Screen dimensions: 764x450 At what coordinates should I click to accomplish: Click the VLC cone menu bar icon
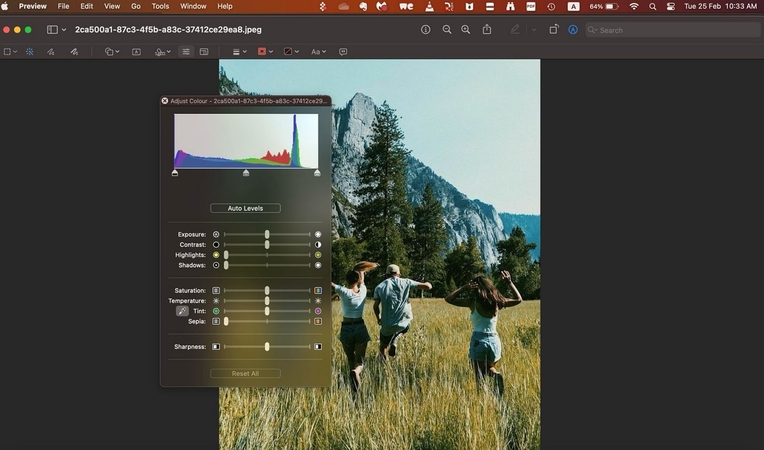point(429,6)
